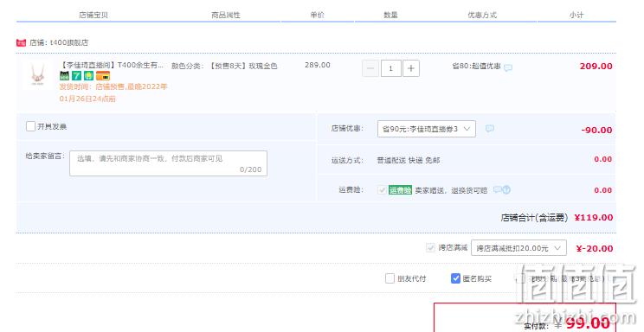
Task: Click the info bubble next to 省80:超值优惠
Action: pos(508,67)
